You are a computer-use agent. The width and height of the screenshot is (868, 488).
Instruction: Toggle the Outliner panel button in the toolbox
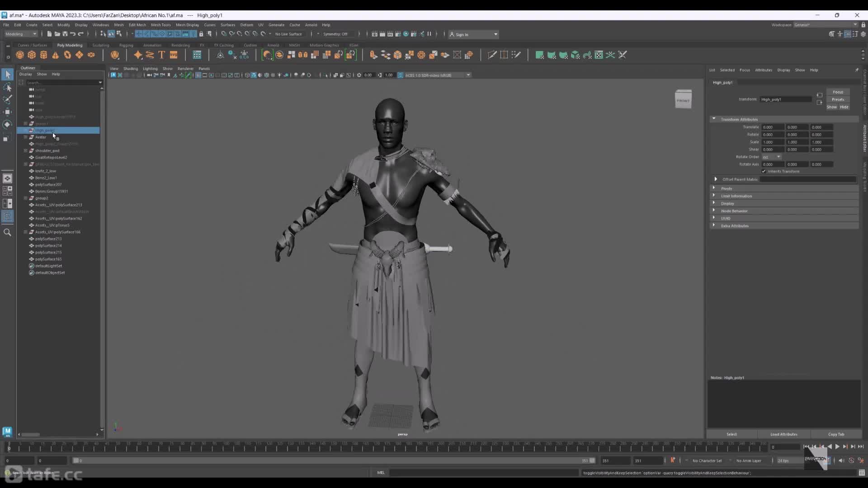(x=7, y=216)
